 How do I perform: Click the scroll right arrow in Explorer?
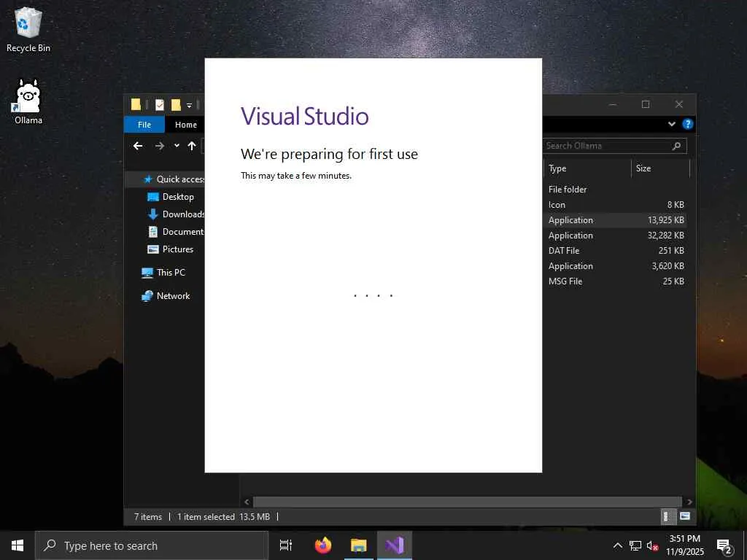689,502
